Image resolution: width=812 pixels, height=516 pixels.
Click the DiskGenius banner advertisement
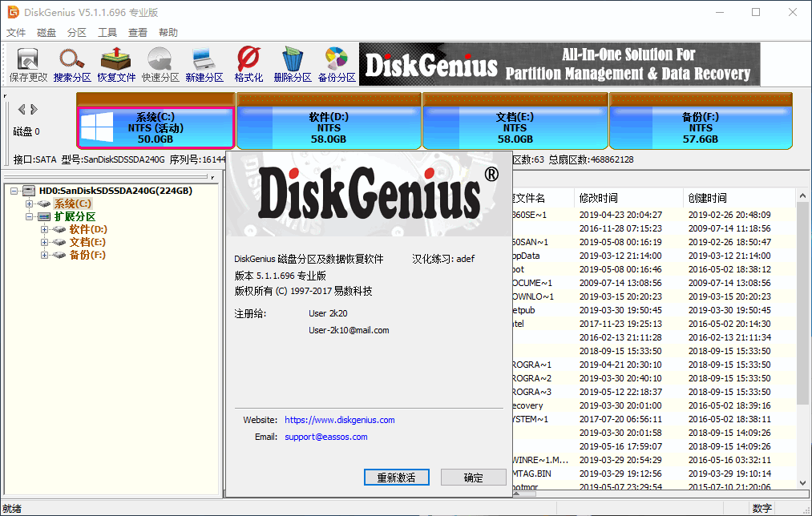click(560, 64)
